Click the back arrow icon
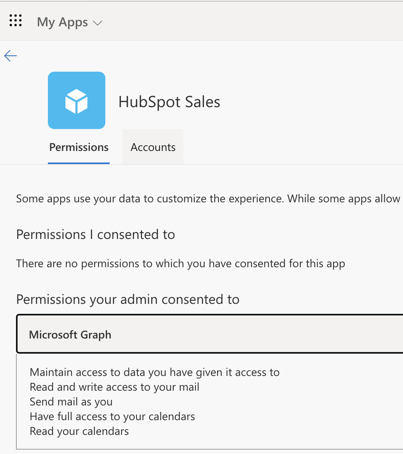403x454 pixels. tap(10, 56)
